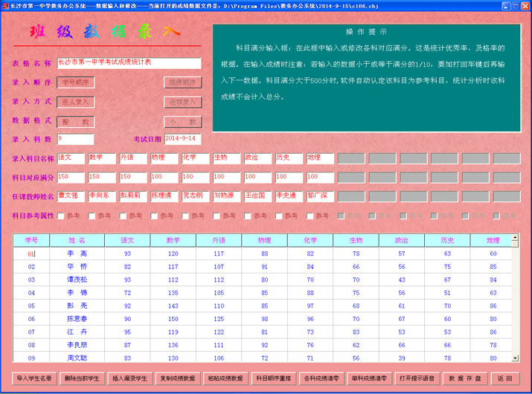
Task: Select 成绩顺序 entry order option
Action: click(182, 83)
